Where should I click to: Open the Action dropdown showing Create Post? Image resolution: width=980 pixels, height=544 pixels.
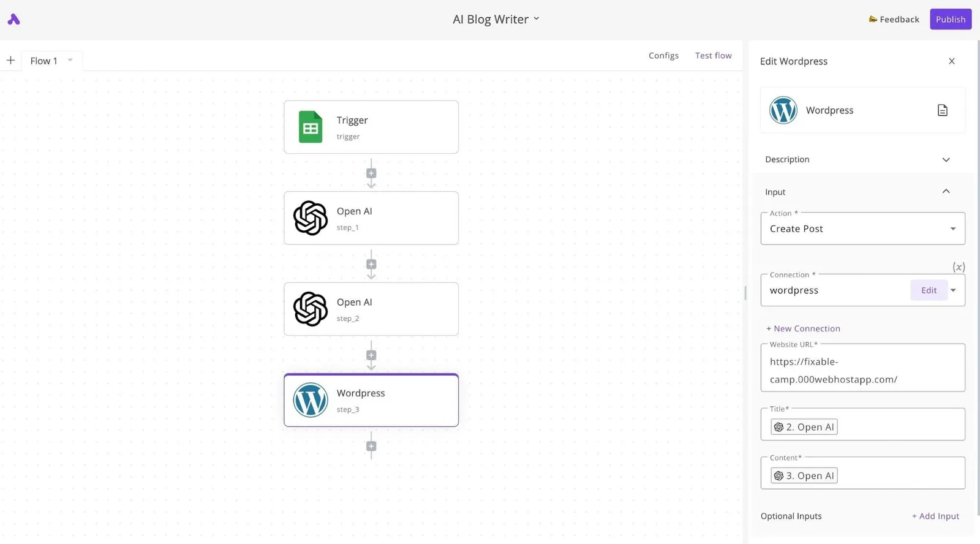pyautogui.click(x=863, y=229)
